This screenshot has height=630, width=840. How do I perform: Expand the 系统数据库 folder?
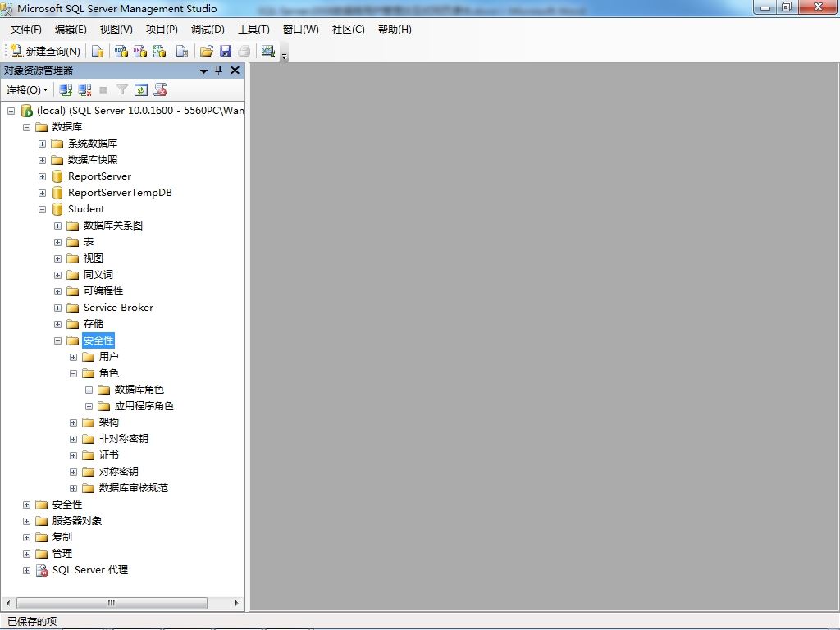42,144
